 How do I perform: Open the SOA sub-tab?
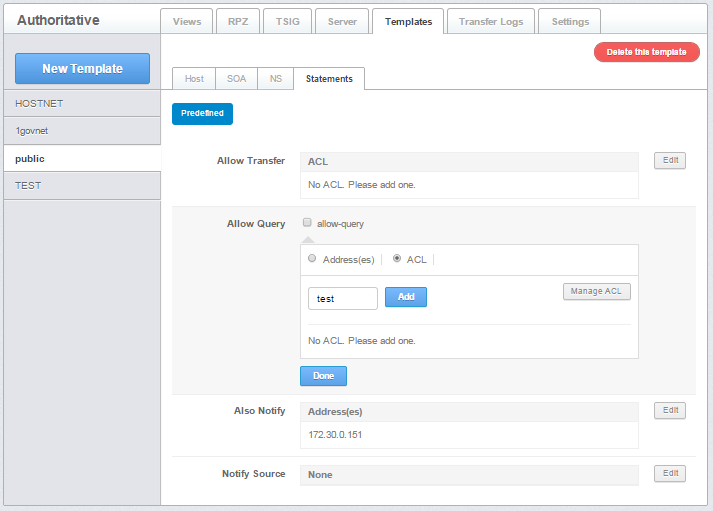click(x=236, y=79)
